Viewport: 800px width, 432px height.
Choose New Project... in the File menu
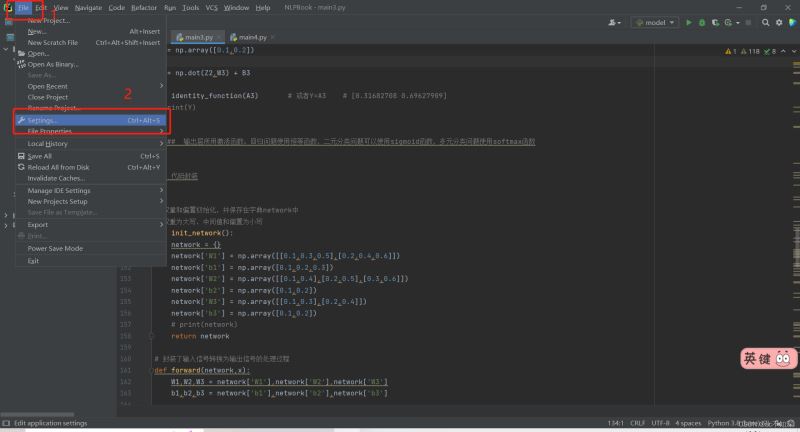click(91, 20)
